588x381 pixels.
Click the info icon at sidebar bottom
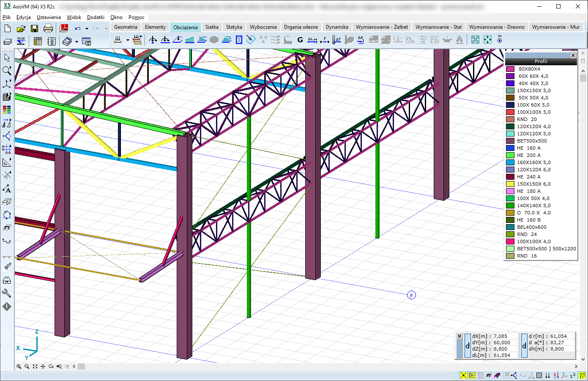(x=7, y=307)
